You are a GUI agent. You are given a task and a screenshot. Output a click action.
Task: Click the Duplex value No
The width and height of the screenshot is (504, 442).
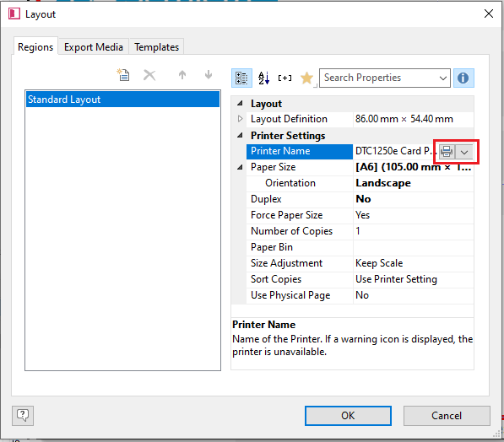point(363,199)
